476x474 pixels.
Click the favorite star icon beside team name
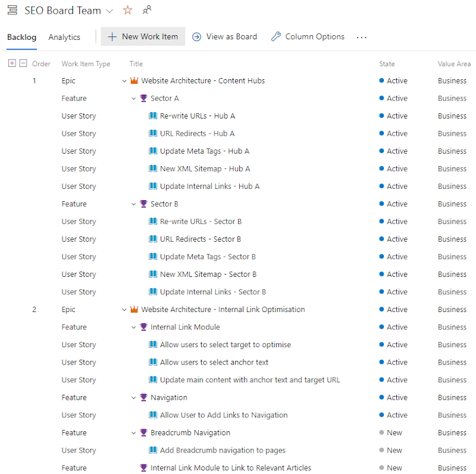(127, 11)
